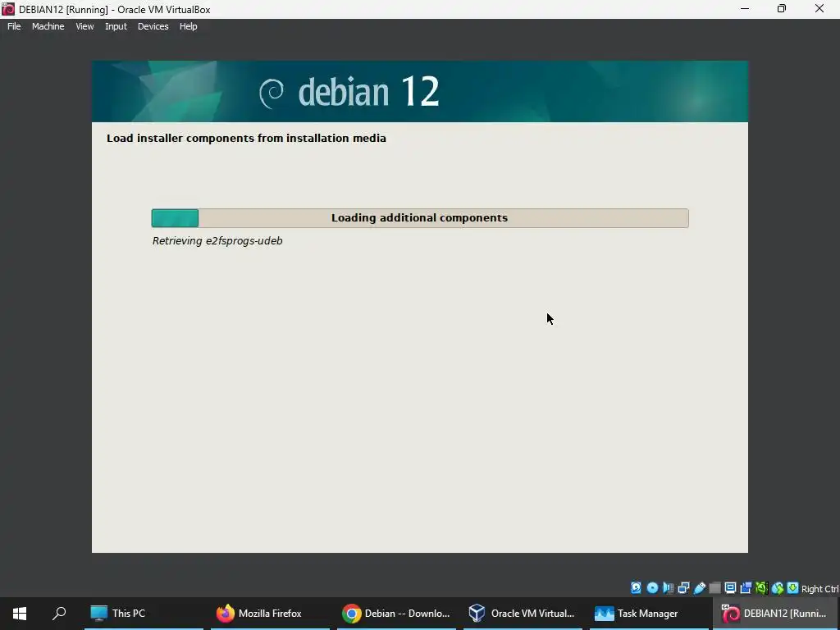
Task: Click the VirtualBox window title icon
Action: point(8,9)
